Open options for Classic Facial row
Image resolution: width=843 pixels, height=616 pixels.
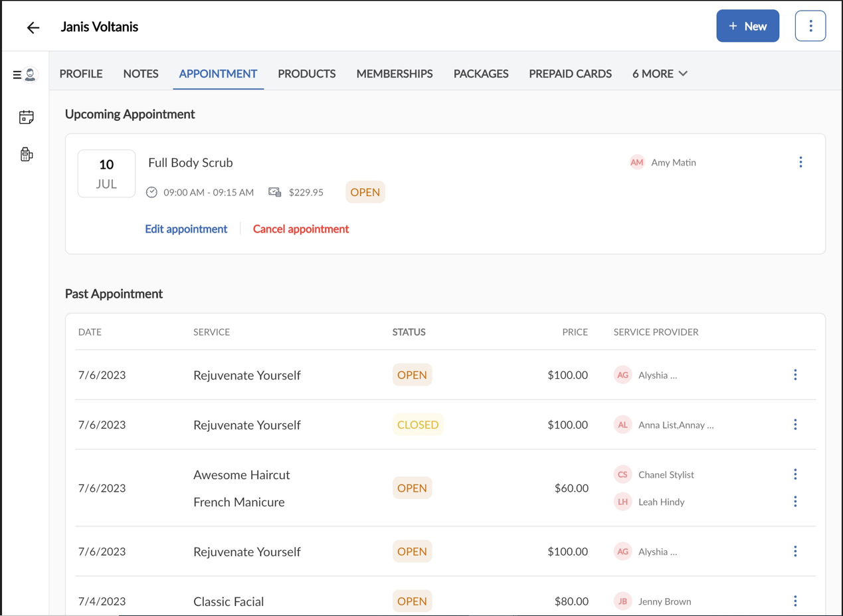click(795, 601)
